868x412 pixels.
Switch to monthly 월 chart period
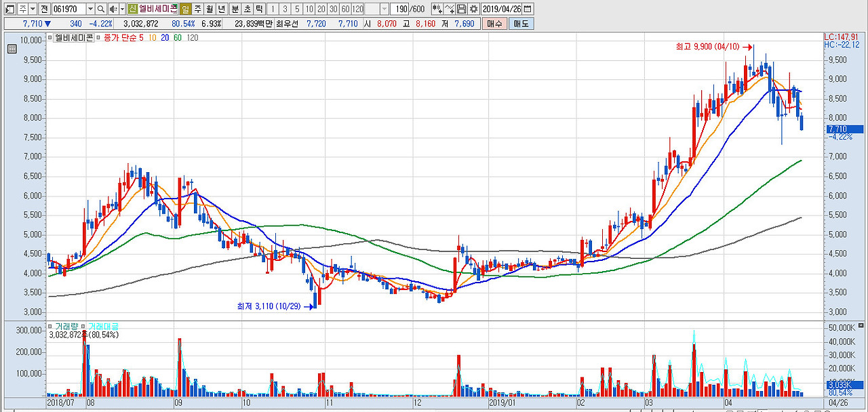coord(209,9)
